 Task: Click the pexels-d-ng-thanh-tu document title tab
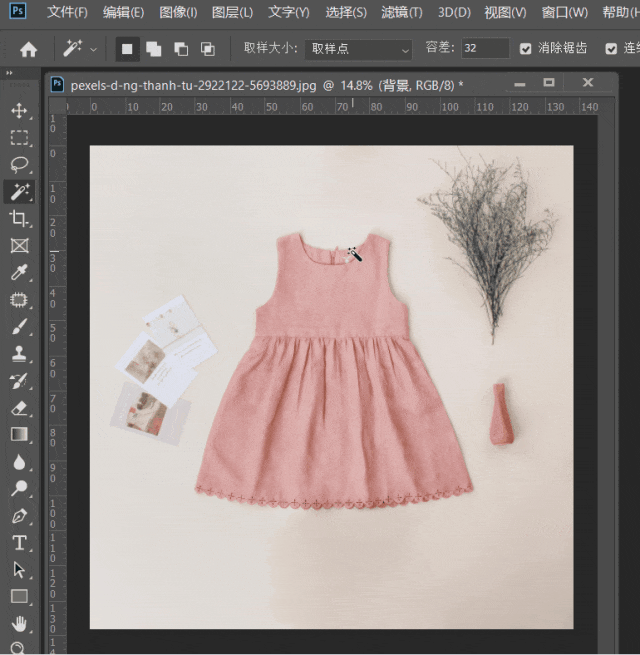tap(267, 85)
